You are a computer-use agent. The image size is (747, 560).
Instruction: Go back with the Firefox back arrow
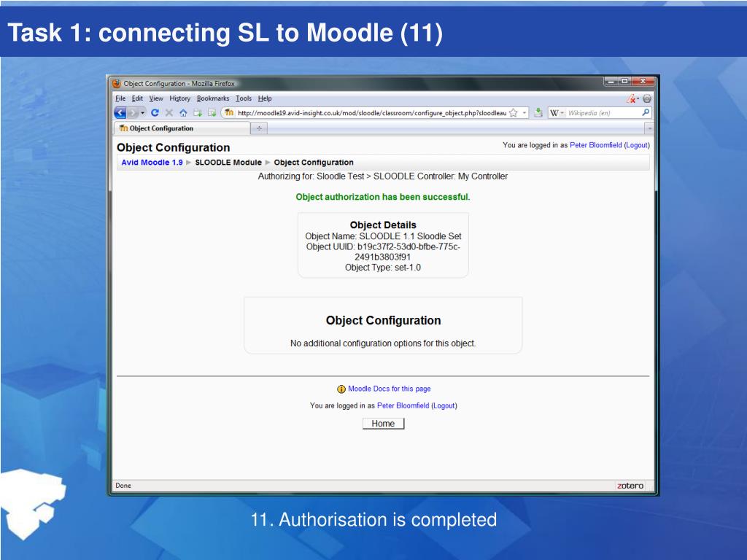(120, 113)
